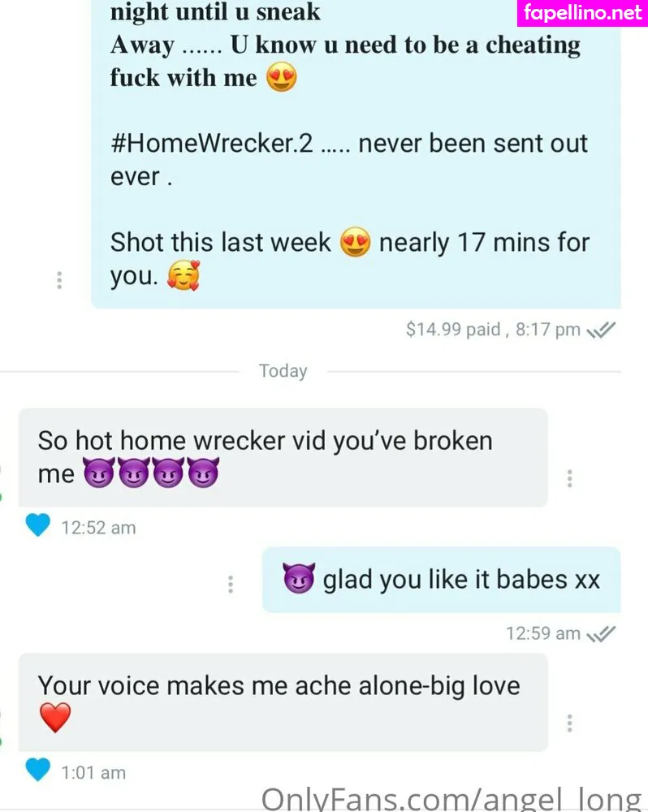Toggle the blue heart next to 1:01 am
648x812 pixels.
pos(38,770)
